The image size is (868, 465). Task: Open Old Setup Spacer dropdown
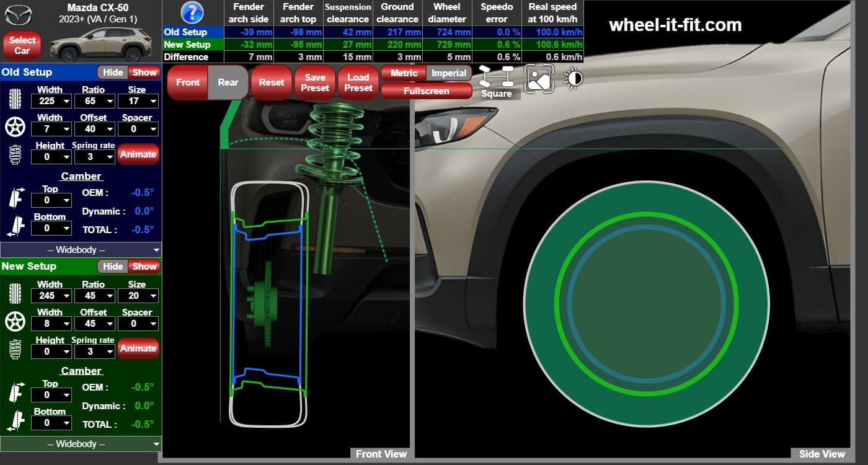click(x=139, y=129)
